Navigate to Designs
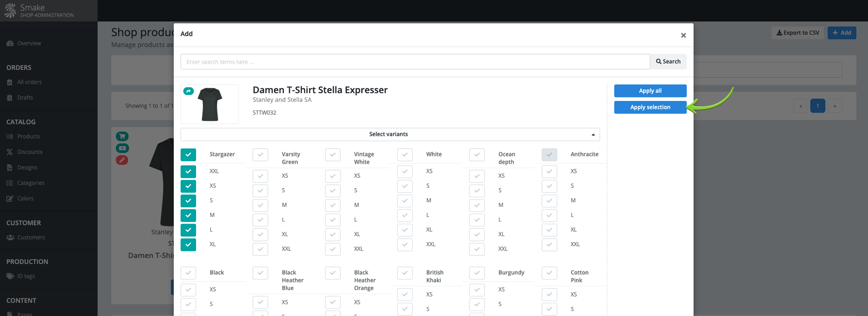Viewport: 868px width, 316px height. pyautogui.click(x=27, y=167)
